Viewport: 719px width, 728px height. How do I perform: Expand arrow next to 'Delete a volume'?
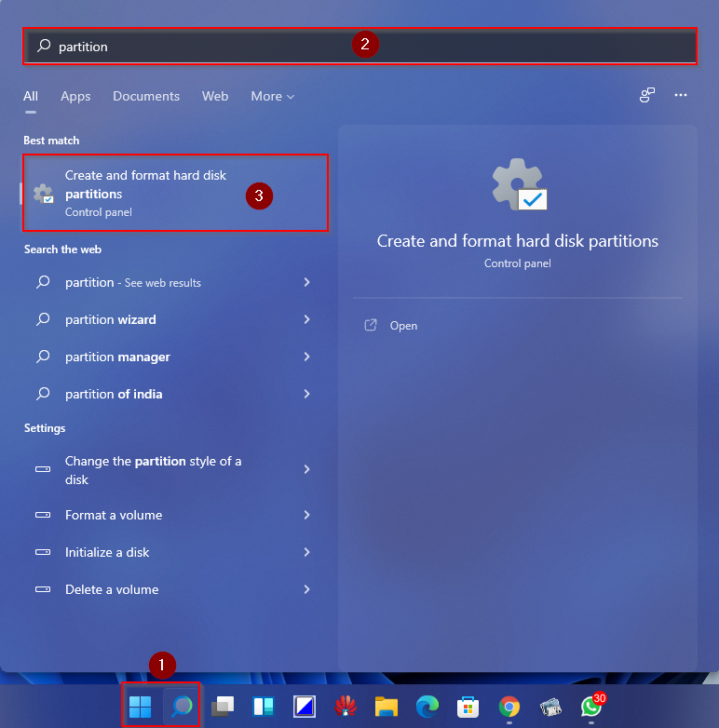point(306,589)
